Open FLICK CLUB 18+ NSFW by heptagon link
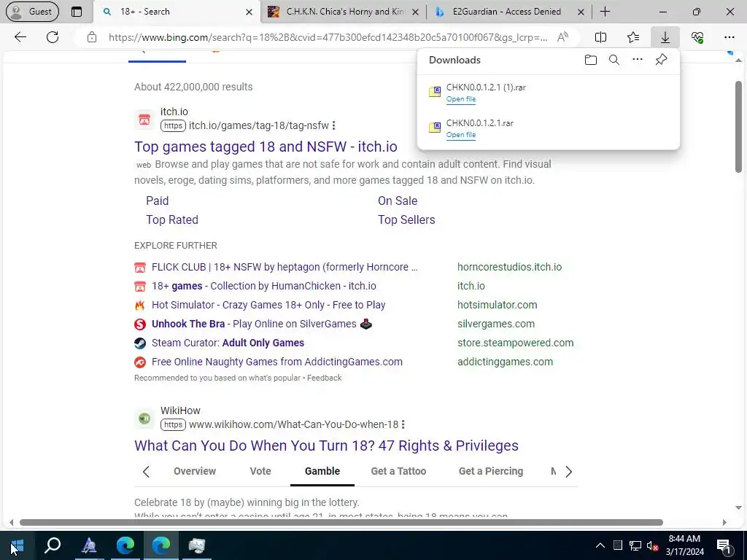Screen dimensions: 747x560 (x=285, y=267)
